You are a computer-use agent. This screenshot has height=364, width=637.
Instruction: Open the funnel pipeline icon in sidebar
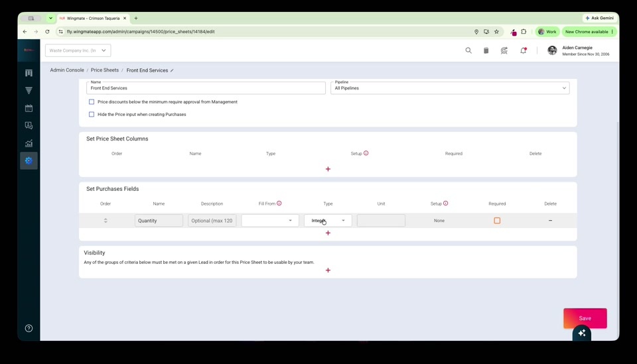coord(29,90)
